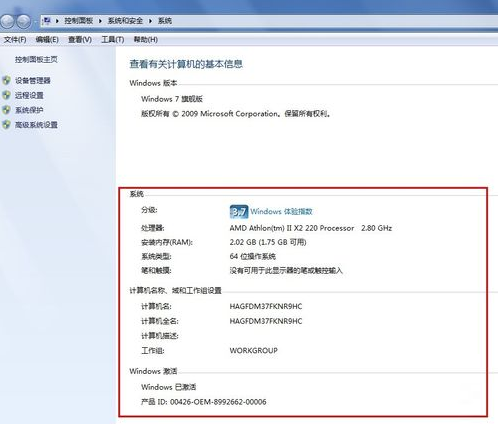Click the 处理器 label
Screen dimensions: 503x424
click(153, 228)
